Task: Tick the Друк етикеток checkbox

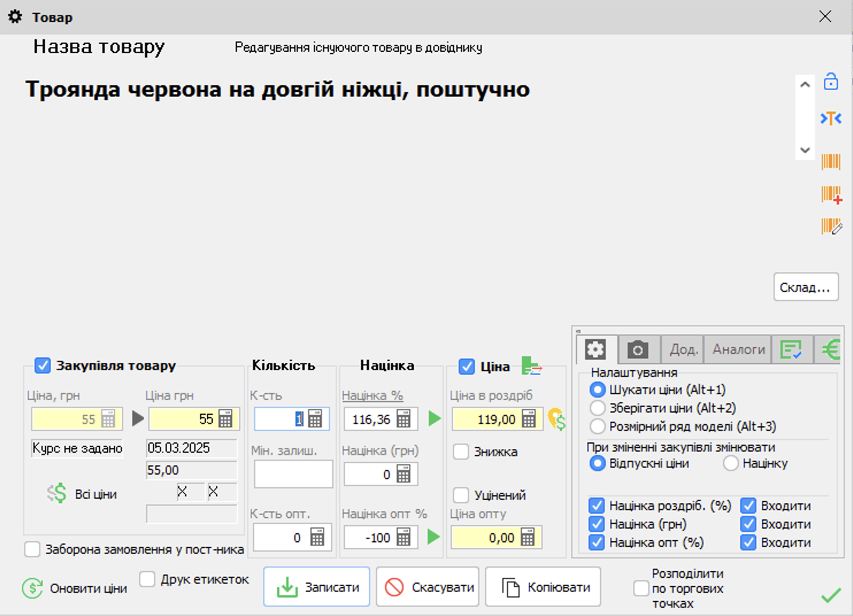Action: click(x=148, y=579)
